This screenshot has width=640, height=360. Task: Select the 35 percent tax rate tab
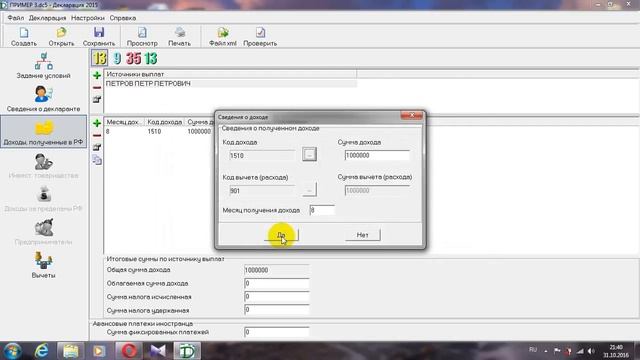(x=133, y=58)
